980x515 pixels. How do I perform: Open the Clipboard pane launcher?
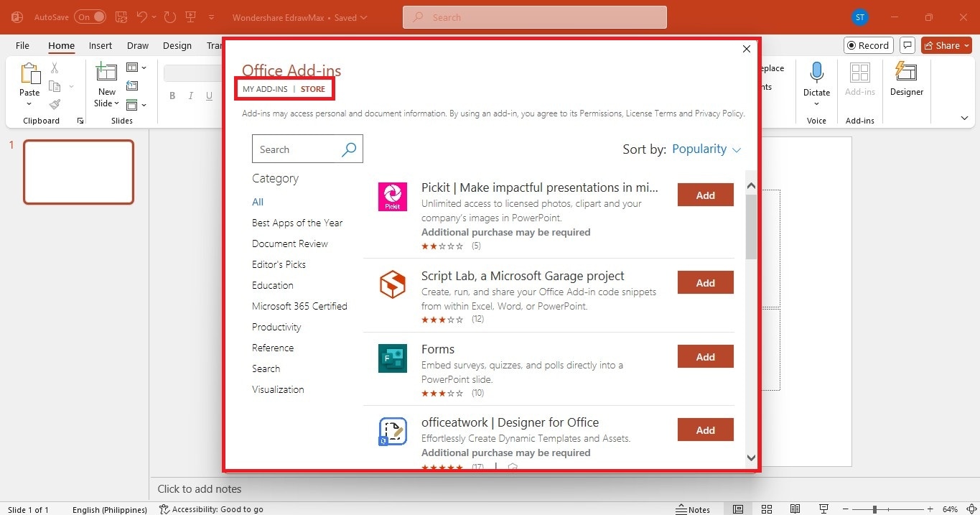point(80,121)
